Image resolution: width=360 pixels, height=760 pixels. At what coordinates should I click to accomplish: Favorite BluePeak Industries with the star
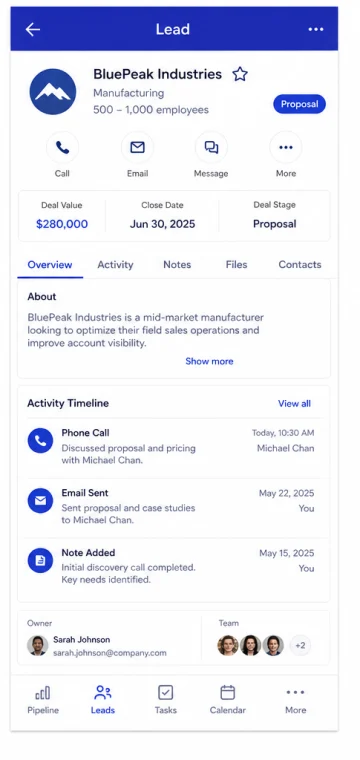tap(240, 74)
